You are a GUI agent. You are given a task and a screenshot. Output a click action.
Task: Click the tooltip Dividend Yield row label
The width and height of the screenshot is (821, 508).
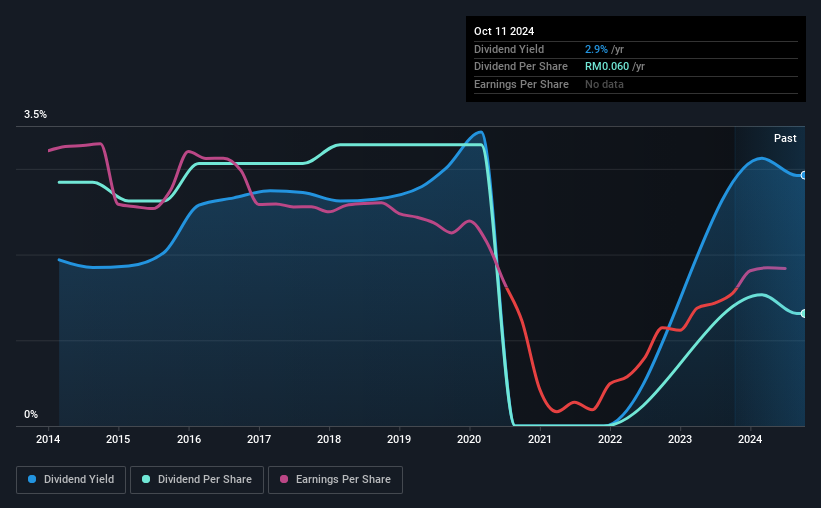(x=509, y=49)
